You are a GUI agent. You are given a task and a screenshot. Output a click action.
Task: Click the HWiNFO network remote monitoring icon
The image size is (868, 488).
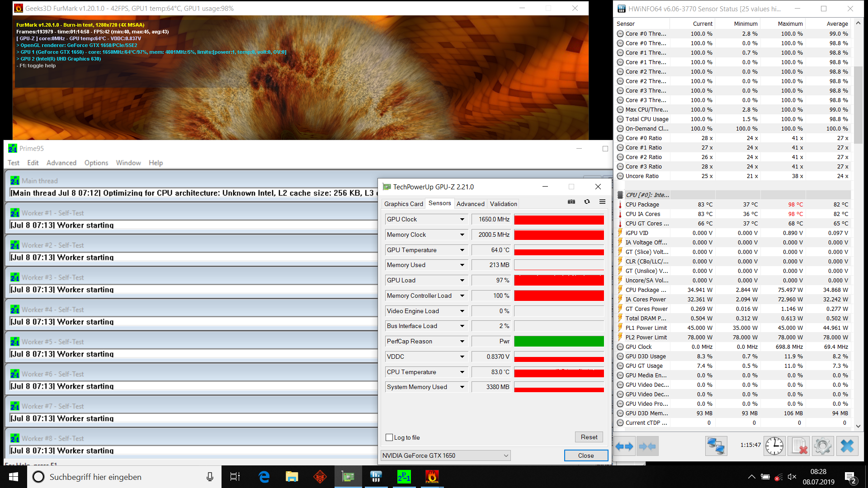pos(716,446)
